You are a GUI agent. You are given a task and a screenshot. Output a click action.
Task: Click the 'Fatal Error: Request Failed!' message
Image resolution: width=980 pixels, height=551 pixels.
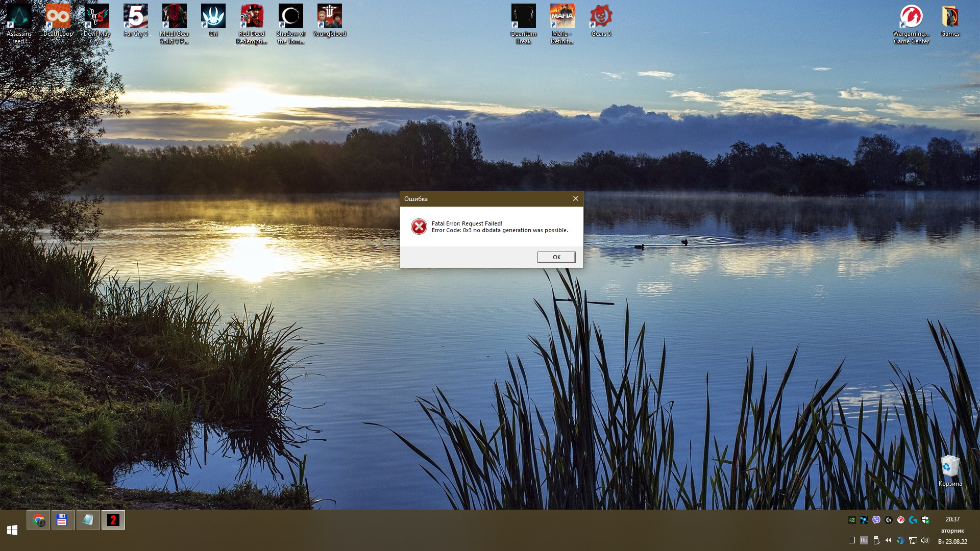click(x=467, y=223)
